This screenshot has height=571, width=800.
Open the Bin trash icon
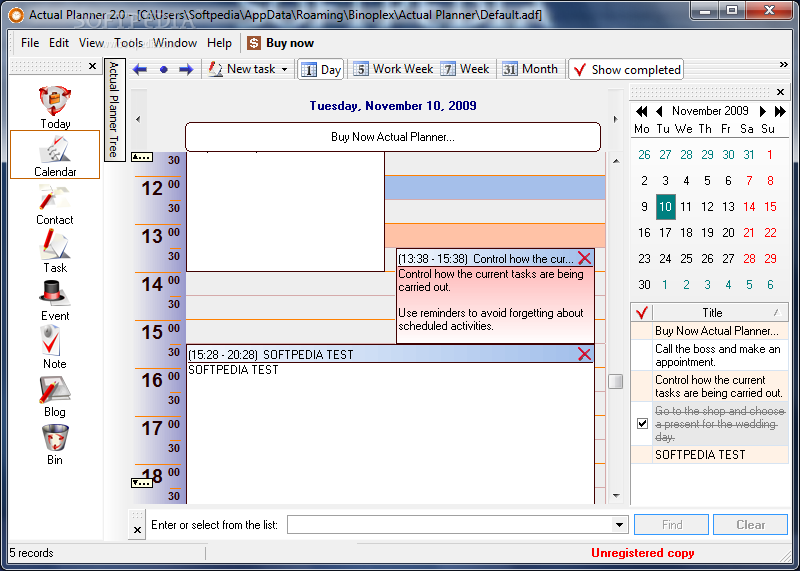[55, 442]
